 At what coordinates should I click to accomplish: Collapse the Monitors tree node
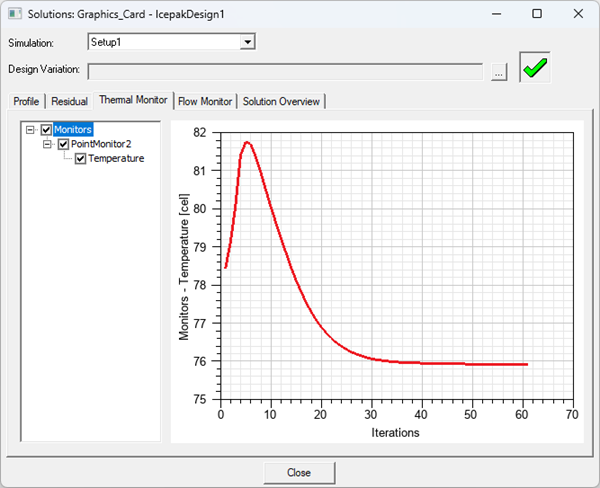(x=32, y=130)
